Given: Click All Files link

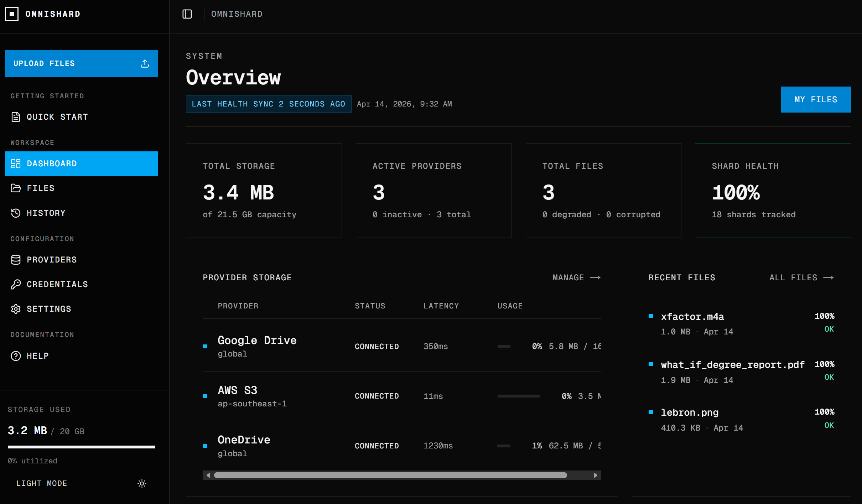Looking at the screenshot, I should click(802, 277).
